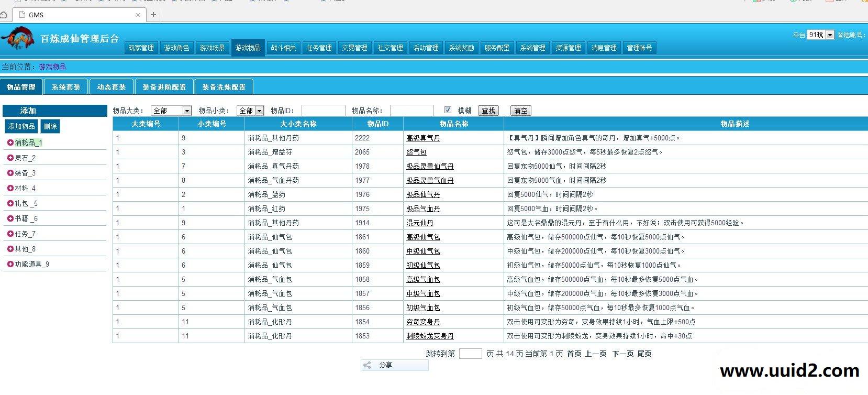Open the 消息管理 menu
This screenshot has width=868, height=395.
(x=604, y=48)
